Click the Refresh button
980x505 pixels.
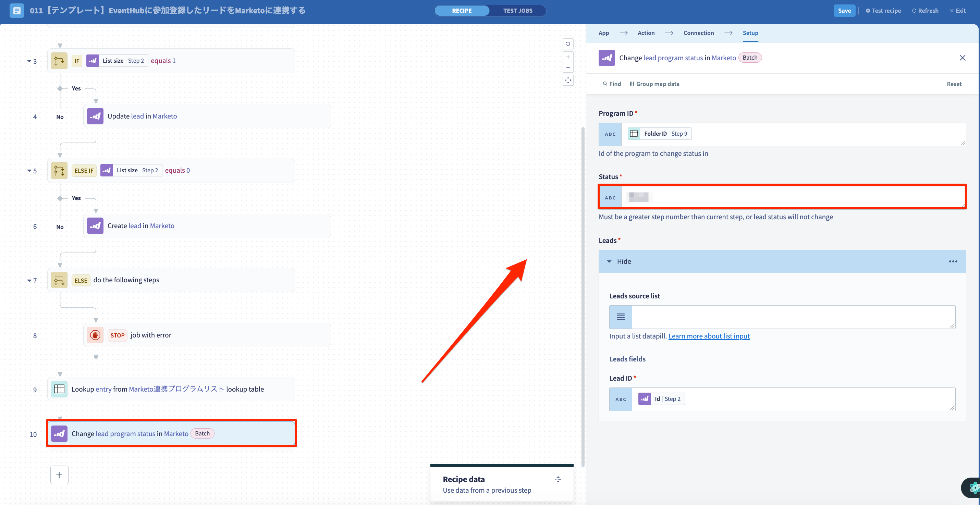point(925,11)
